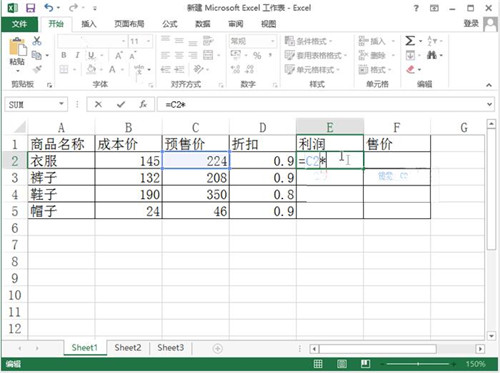
Task: Toggle Bold formatting button
Action: (x=64, y=55)
